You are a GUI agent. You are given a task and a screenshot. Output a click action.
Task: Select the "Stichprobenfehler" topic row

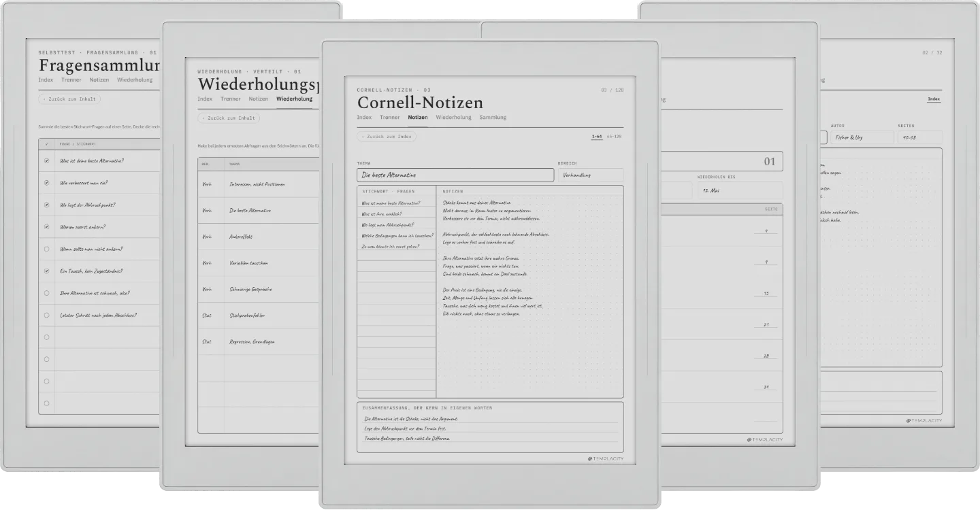click(x=259, y=316)
